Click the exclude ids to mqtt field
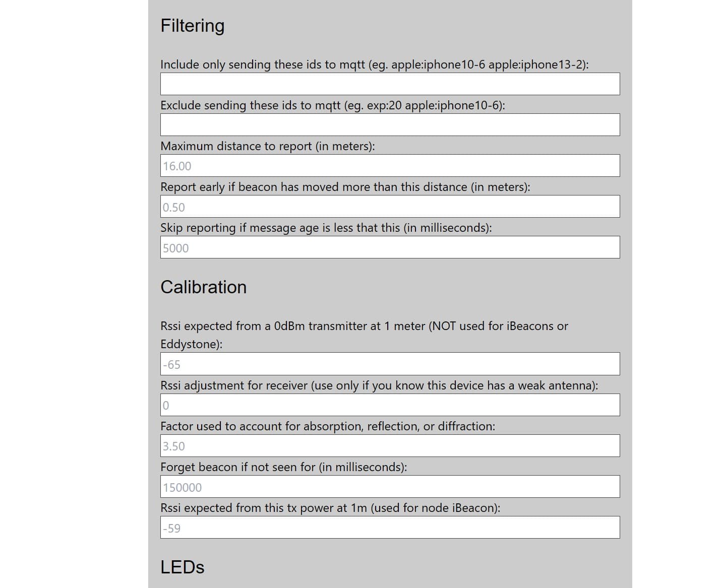722x588 pixels. tap(390, 124)
